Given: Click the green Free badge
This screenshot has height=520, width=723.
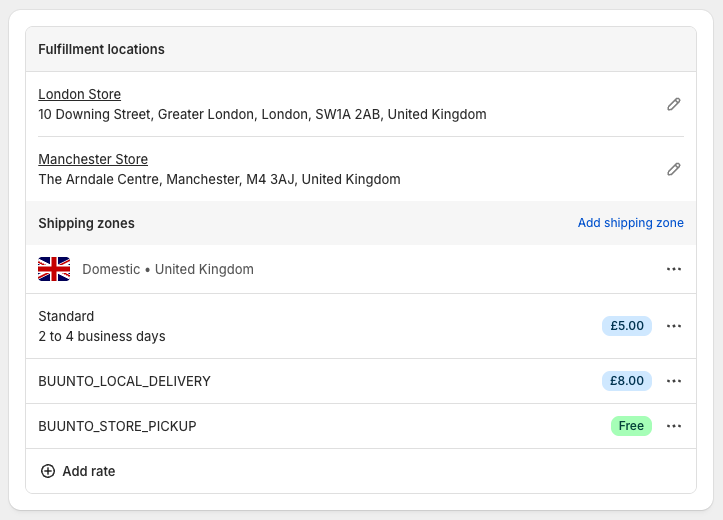Looking at the screenshot, I should pos(631,426).
